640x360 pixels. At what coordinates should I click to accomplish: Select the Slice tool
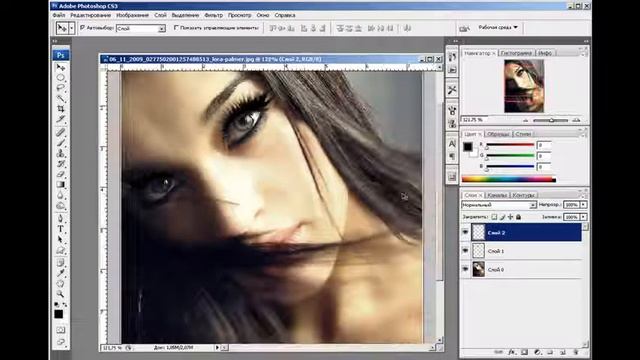point(60,119)
